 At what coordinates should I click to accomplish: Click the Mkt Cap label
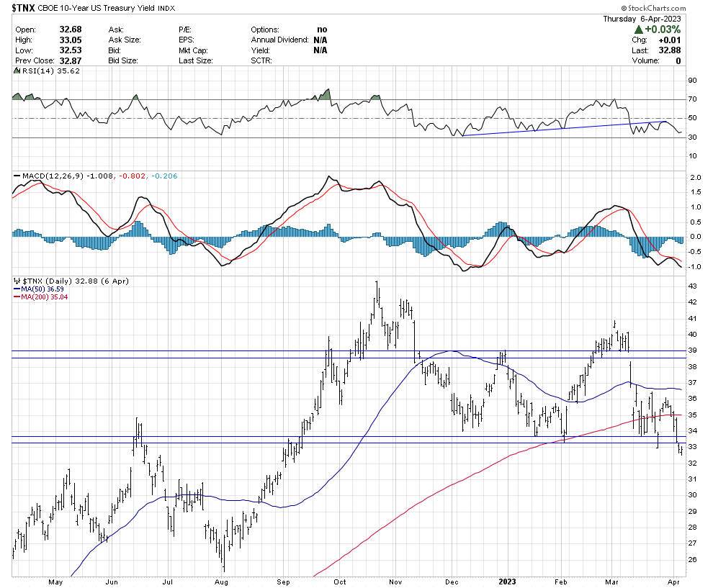(193, 50)
